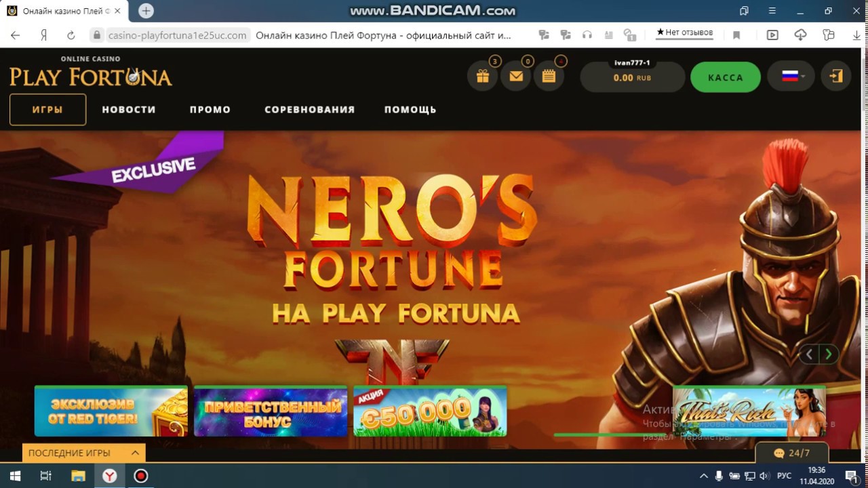Open the ПОМОЩЬ menu item
This screenshot has height=488, width=868.
tap(410, 110)
